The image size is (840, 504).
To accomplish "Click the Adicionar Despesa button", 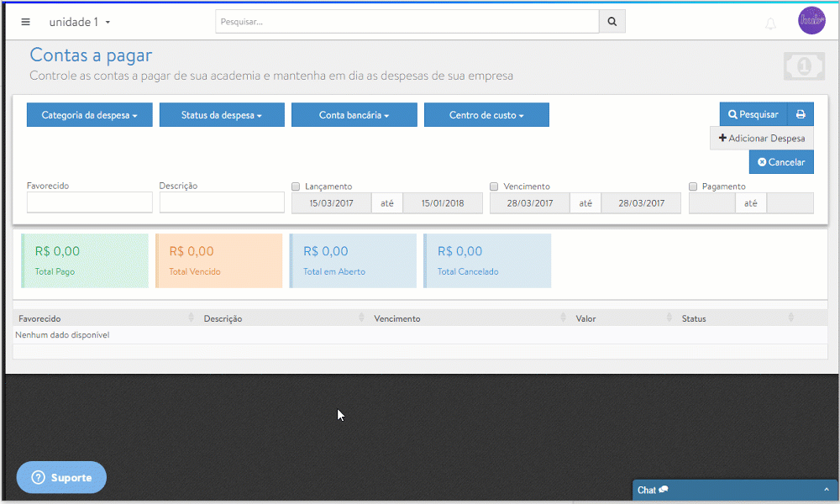I will click(762, 138).
